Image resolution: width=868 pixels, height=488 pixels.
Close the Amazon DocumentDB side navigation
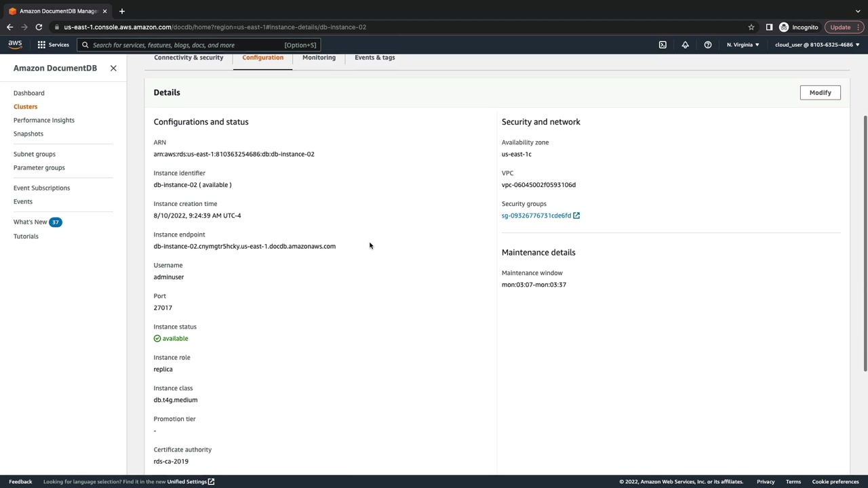[113, 68]
